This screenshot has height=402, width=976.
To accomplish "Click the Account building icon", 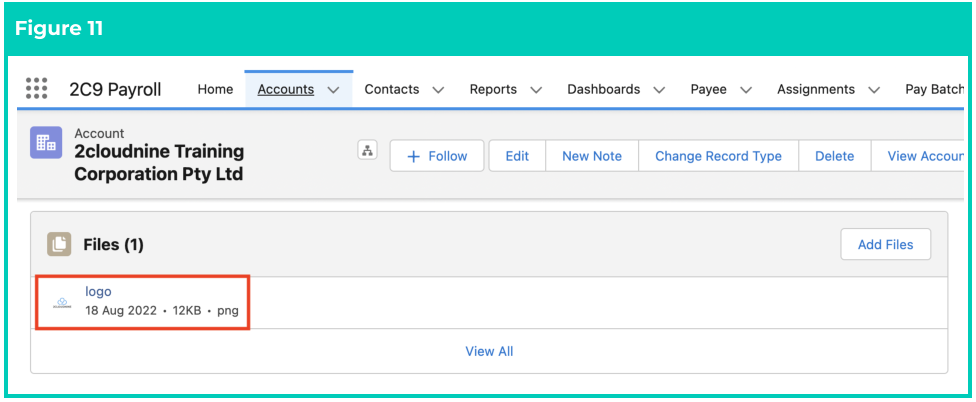I will click(46, 143).
